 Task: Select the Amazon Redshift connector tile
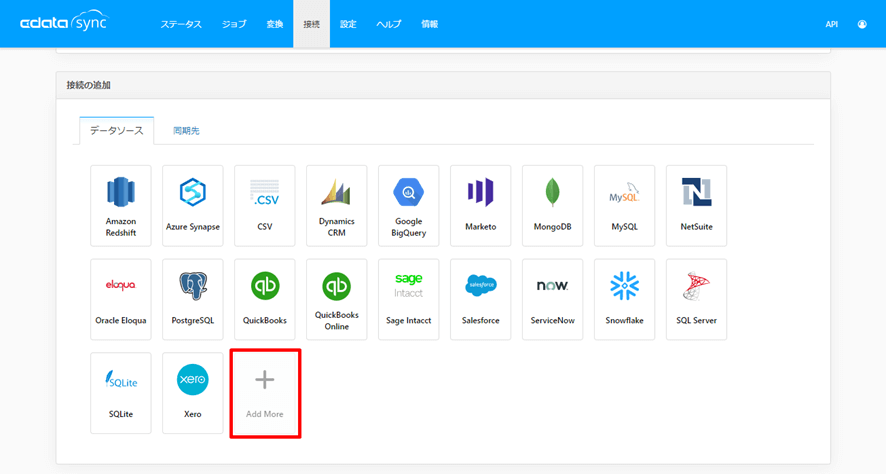click(121, 206)
